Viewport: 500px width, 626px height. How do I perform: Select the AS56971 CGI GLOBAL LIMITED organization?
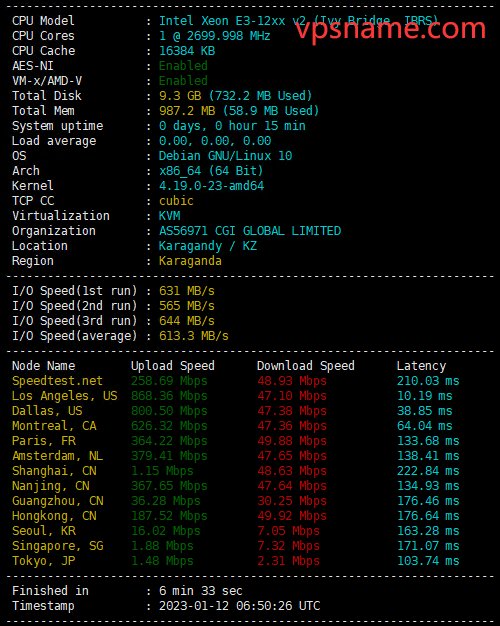[250, 231]
